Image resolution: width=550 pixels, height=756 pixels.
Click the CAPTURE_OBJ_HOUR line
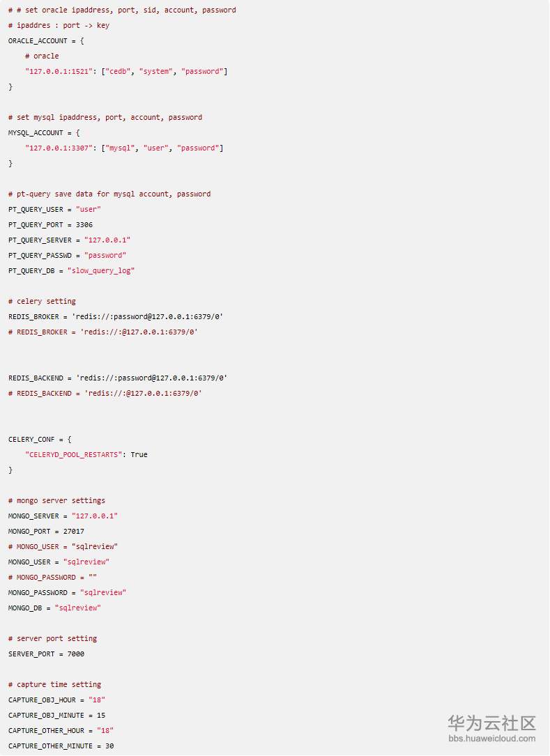[56, 700]
